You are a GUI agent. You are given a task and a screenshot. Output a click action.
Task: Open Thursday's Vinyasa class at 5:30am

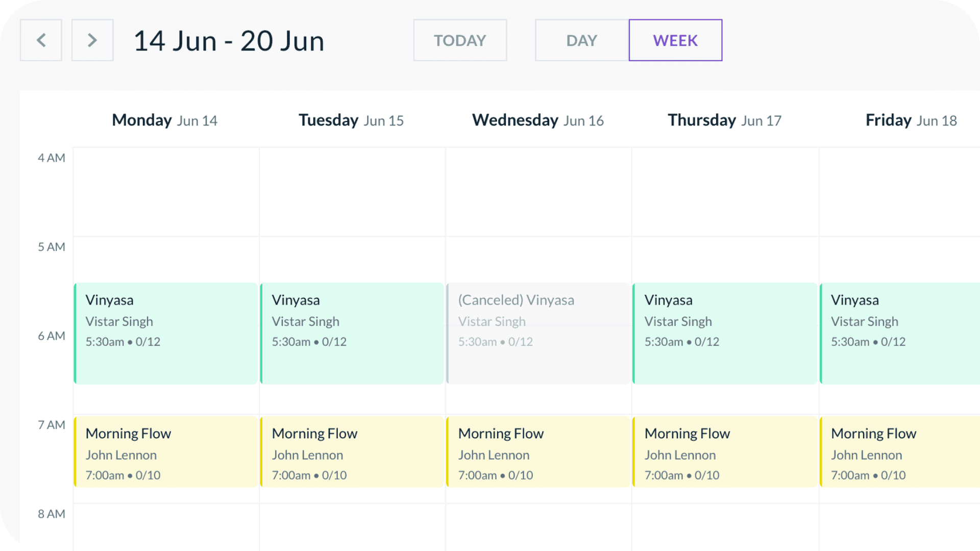point(725,333)
